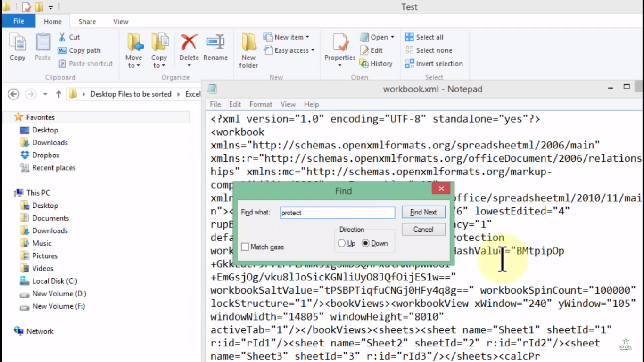Open Notepad's File menu
Viewport: 644px width, 362px height.
pyautogui.click(x=215, y=104)
